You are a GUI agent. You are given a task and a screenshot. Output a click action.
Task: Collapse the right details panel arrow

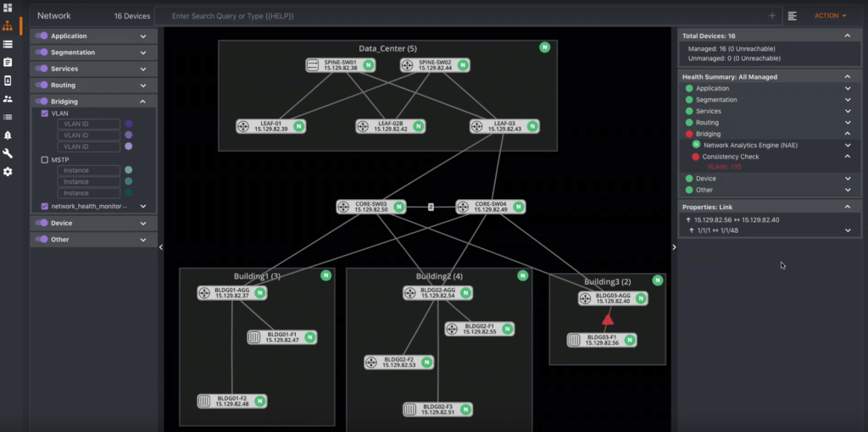pyautogui.click(x=674, y=247)
